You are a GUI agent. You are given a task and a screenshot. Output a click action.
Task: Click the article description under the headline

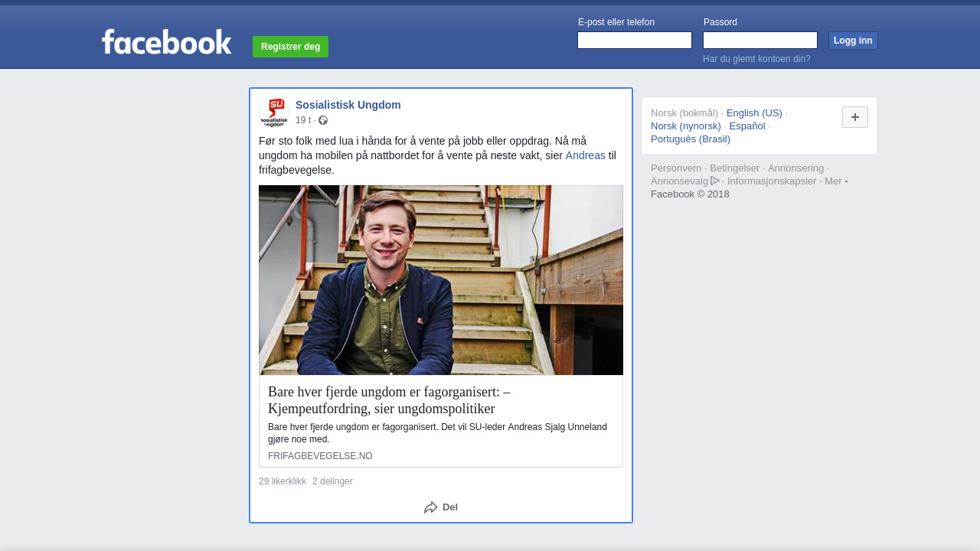437,433
